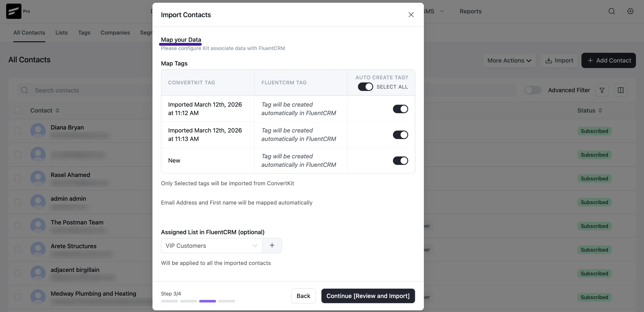The image size is (644, 312).
Task: Click 'Imported March 12th, 2026 at 11:12 AM' cell
Action: (x=208, y=109)
